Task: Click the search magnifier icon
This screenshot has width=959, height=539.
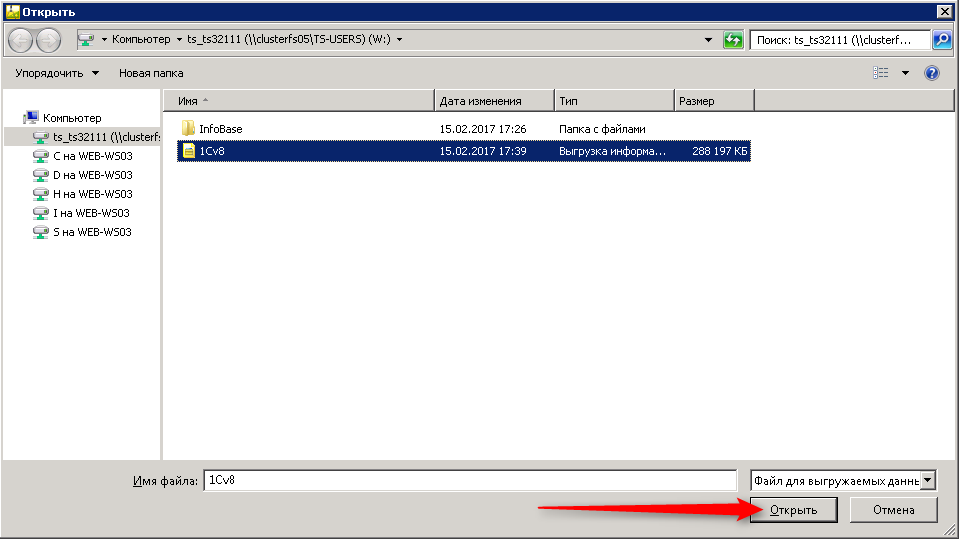Action: [941, 40]
